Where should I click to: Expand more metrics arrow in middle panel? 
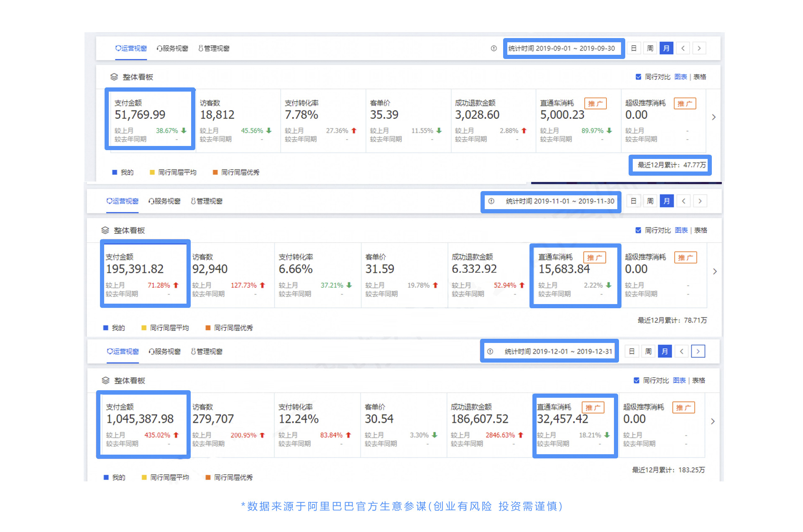(715, 271)
